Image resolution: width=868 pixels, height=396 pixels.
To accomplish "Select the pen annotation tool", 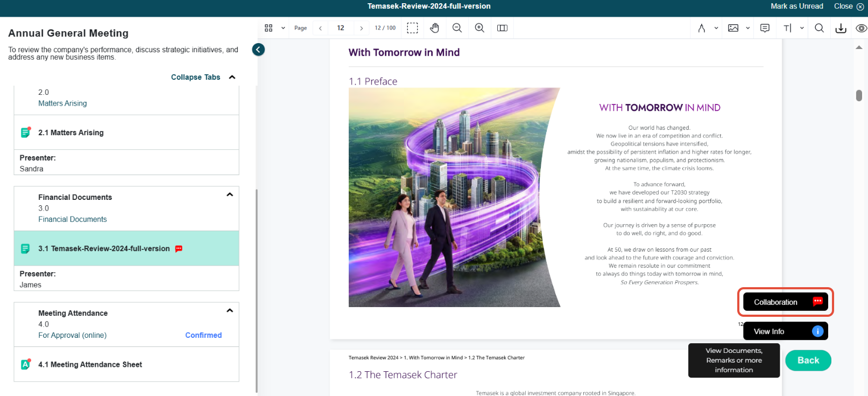I will point(702,28).
